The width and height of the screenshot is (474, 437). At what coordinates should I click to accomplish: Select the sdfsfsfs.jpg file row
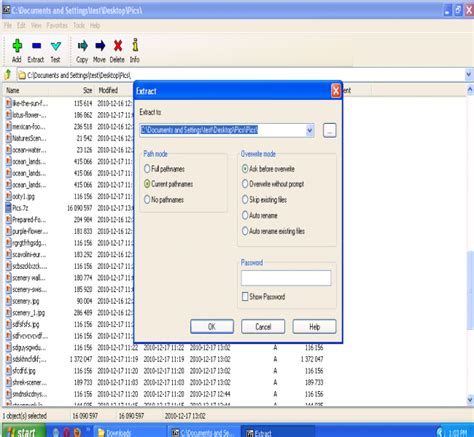[69, 324]
